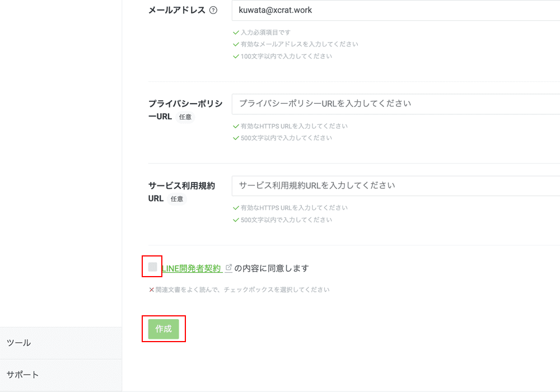The image size is (560, 392).
Task: Click the help icon beside メールアドレス
Action: pos(213,10)
